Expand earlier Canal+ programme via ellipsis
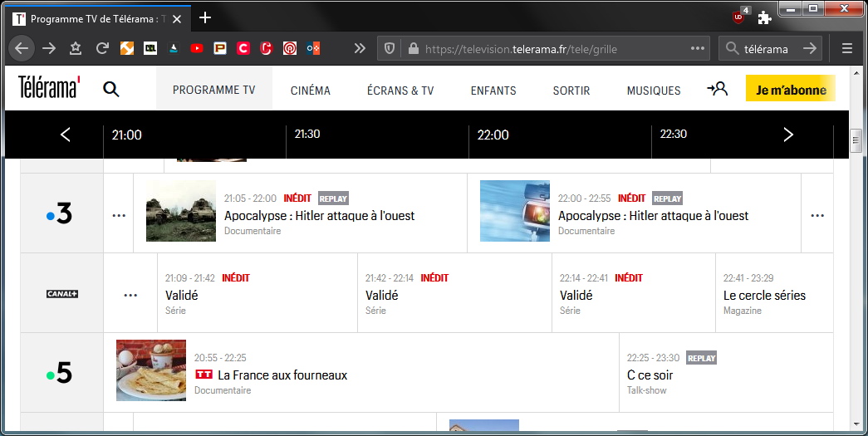Image resolution: width=868 pixels, height=436 pixels. pyautogui.click(x=130, y=295)
